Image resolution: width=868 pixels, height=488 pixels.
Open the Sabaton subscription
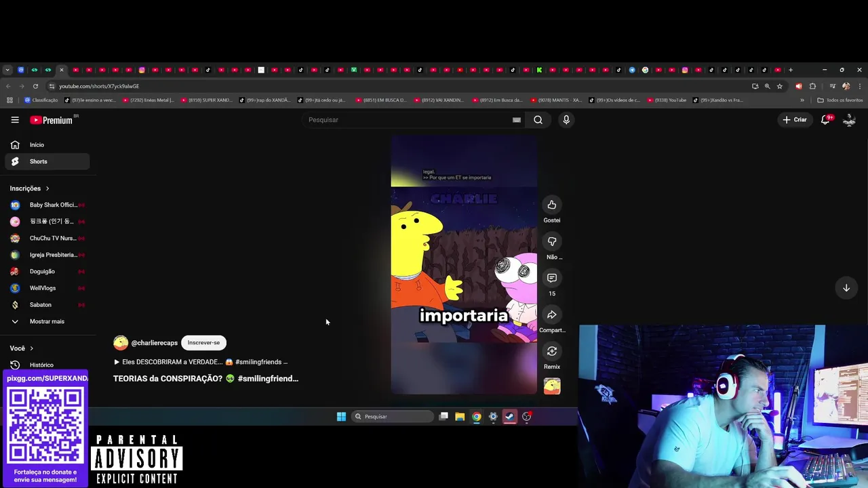tap(47, 305)
